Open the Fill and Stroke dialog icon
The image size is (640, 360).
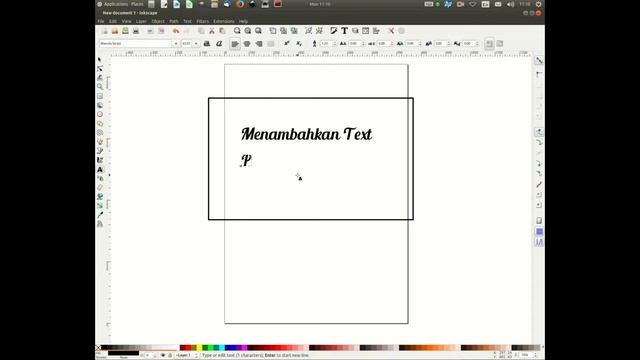(x=333, y=31)
